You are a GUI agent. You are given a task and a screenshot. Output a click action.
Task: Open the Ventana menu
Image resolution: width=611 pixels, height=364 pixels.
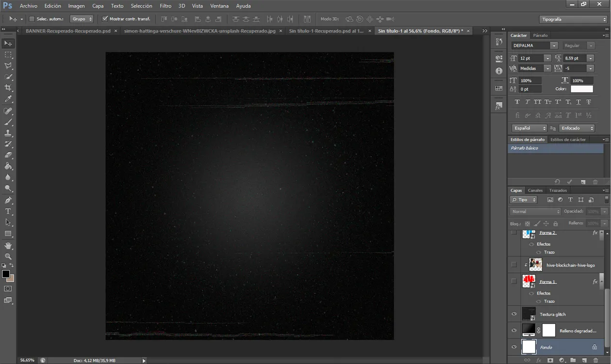(220, 6)
